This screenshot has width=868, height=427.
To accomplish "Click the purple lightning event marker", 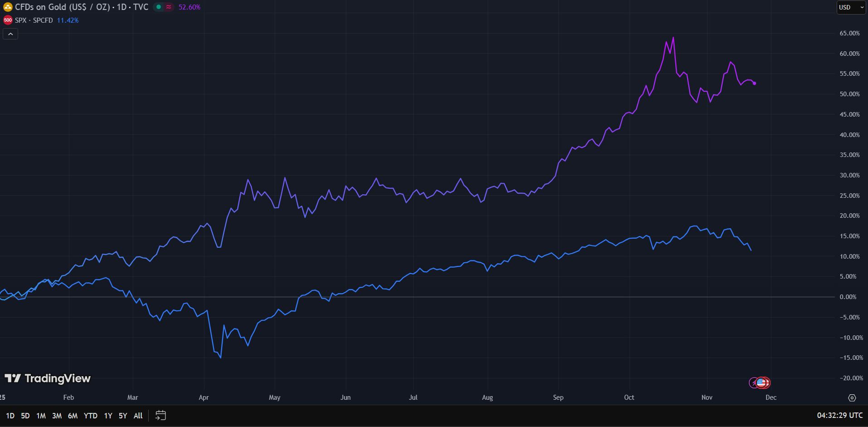I will coord(754,383).
